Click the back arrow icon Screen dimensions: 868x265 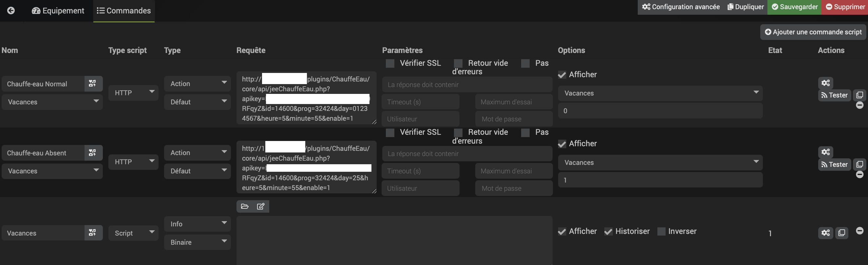[11, 10]
